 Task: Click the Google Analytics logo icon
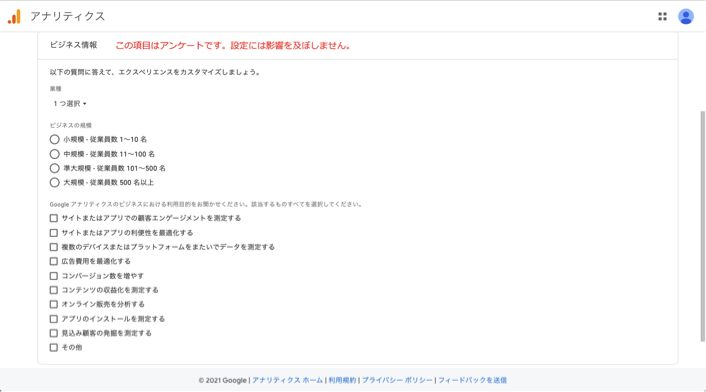pos(14,17)
